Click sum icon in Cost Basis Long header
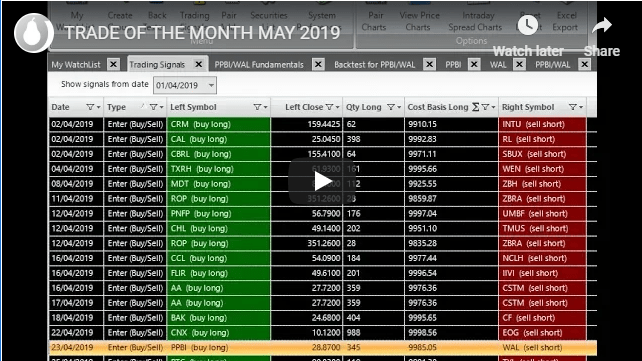The image size is (642, 361). 475,107
